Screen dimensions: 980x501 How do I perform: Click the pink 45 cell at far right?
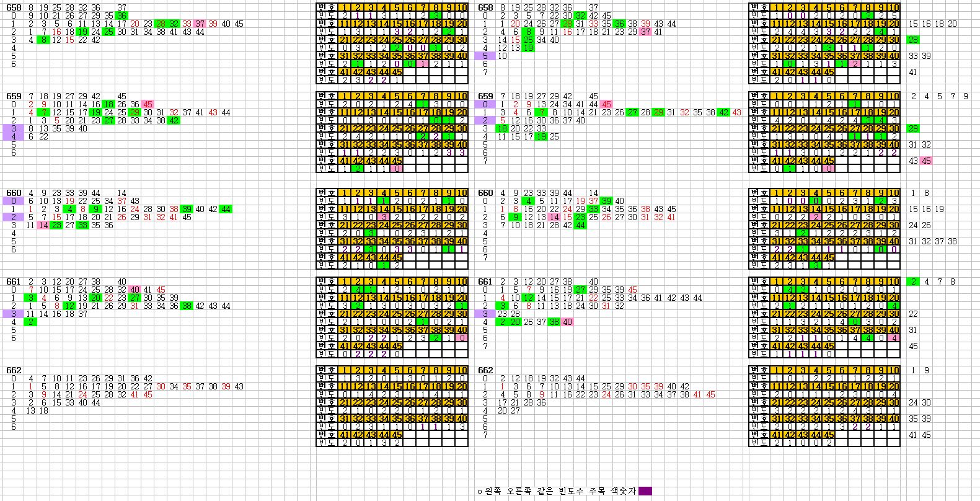coord(926,161)
